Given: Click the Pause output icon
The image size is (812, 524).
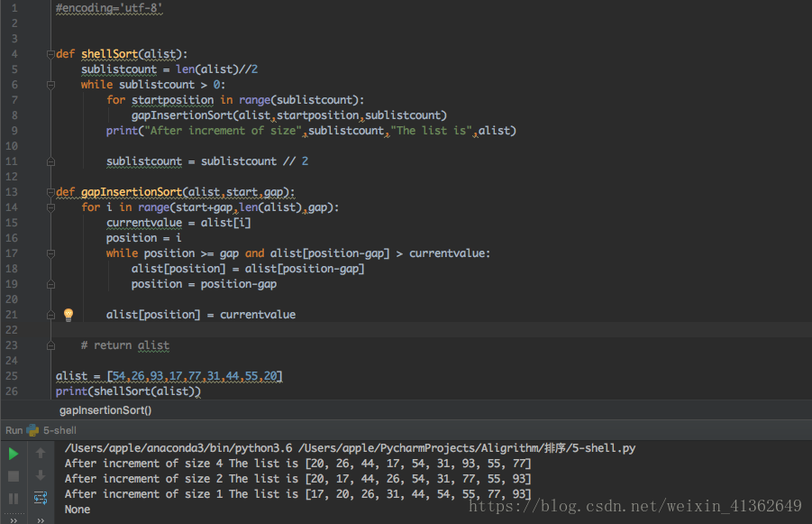Looking at the screenshot, I should coord(14,499).
